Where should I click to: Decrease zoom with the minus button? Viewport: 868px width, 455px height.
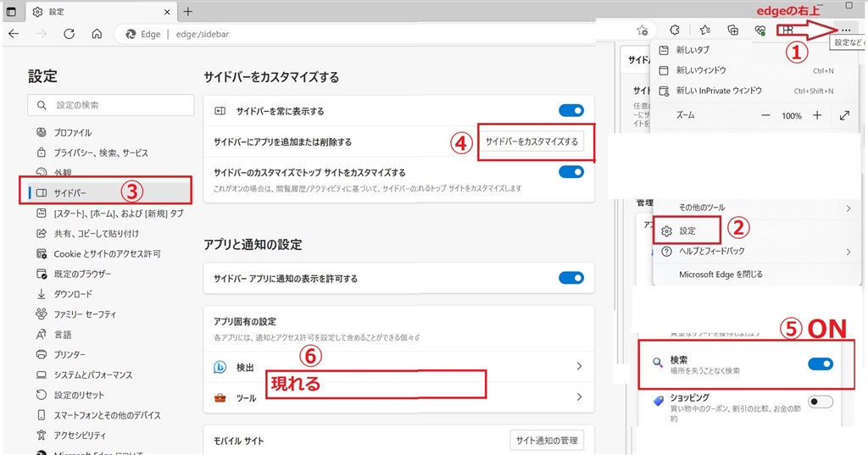coord(765,116)
